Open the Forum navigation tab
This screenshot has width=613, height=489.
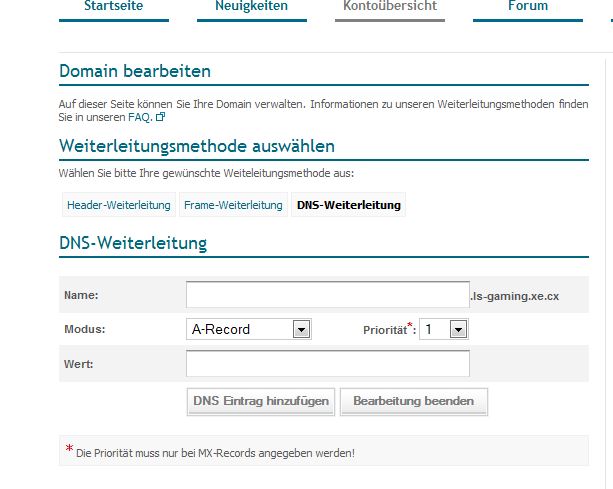click(x=527, y=7)
